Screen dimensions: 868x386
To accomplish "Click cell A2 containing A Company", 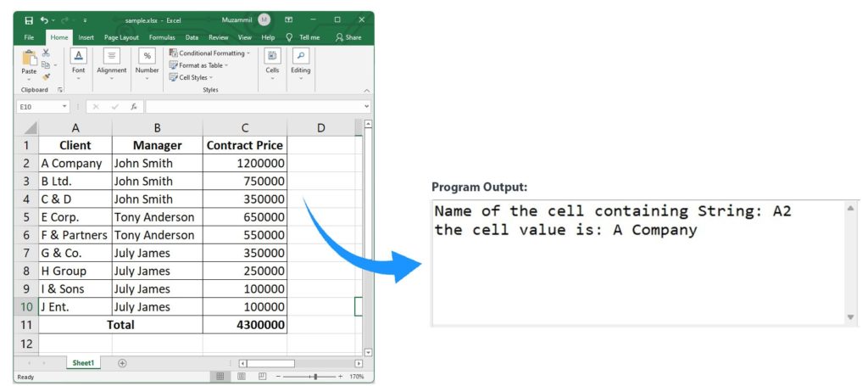I will coord(75,163).
